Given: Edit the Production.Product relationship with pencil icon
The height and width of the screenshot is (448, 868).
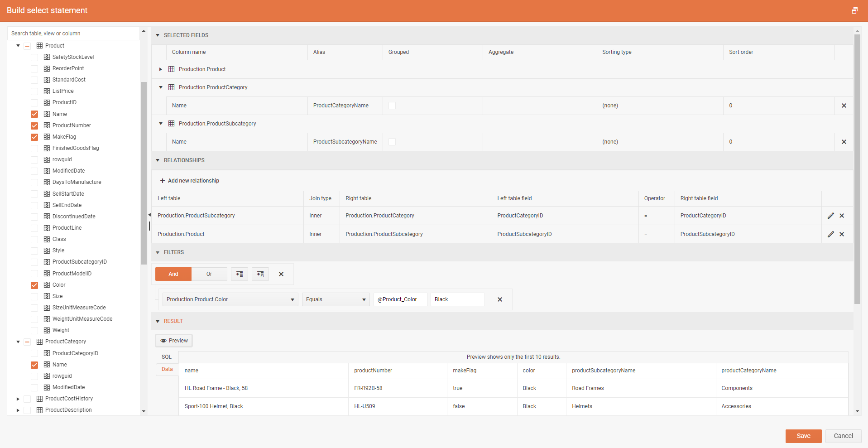Looking at the screenshot, I should 830,234.
